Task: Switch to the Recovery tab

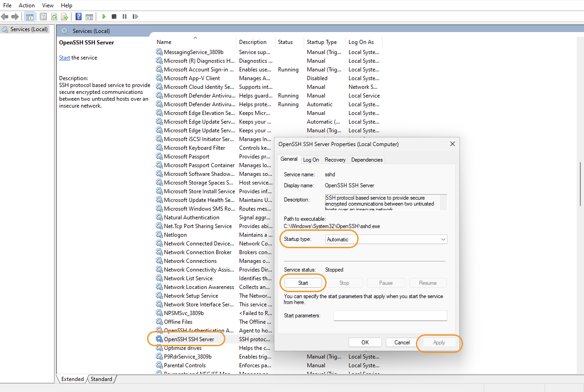Action: coord(335,160)
